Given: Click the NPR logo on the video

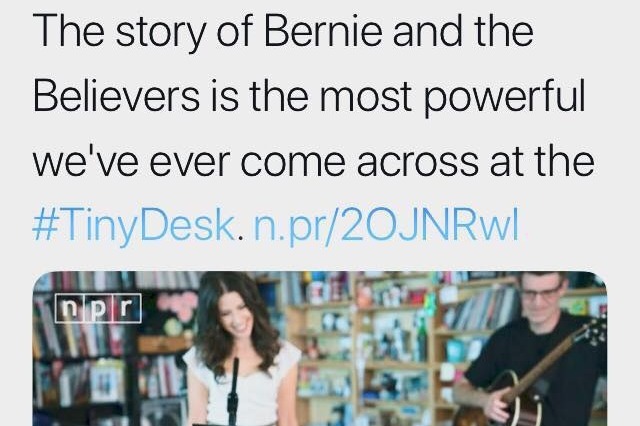Looking at the screenshot, I should click(x=98, y=308).
